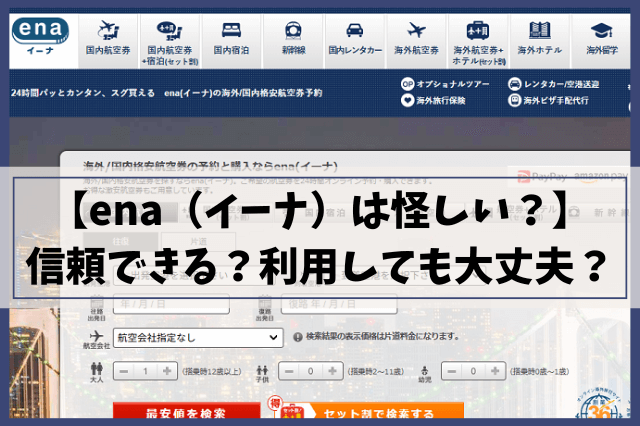Click the 往路 departure date field
The image size is (640, 426).
(x=171, y=304)
